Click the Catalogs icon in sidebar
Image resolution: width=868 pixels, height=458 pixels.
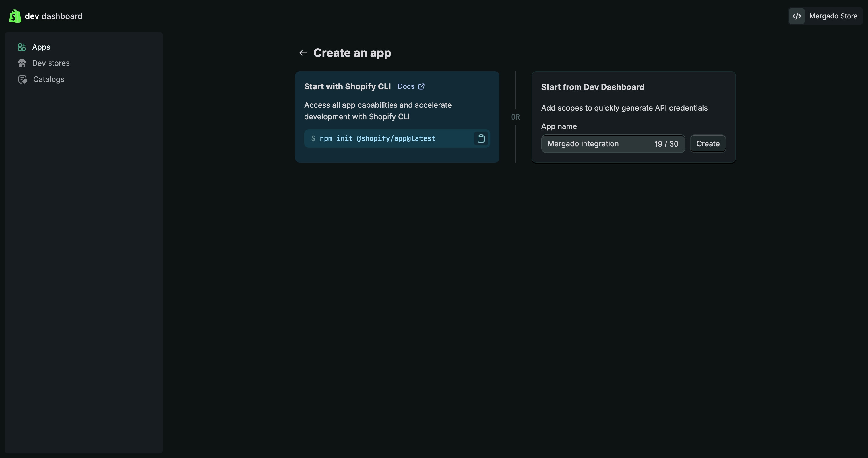tap(23, 80)
